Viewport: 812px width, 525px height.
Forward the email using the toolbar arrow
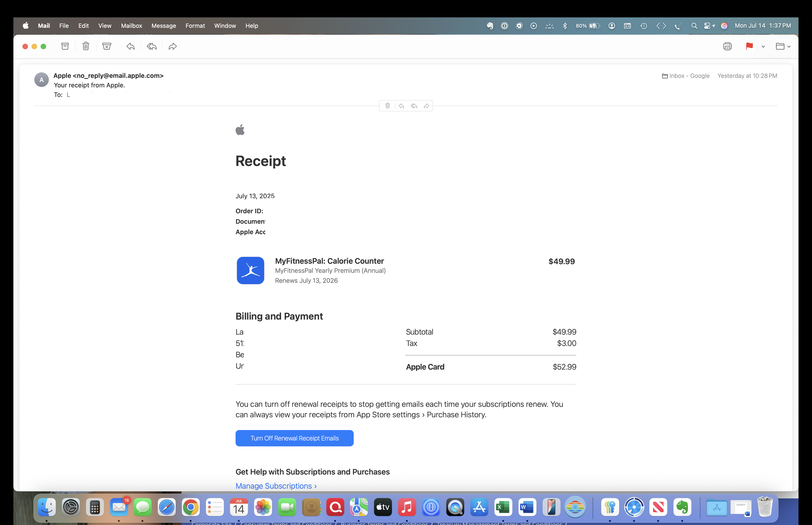click(x=173, y=46)
